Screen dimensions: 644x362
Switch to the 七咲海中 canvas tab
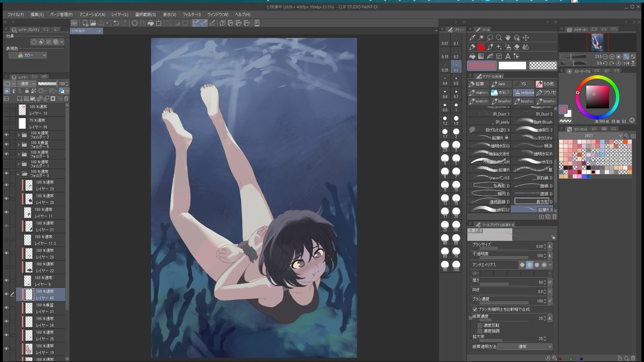pos(86,31)
